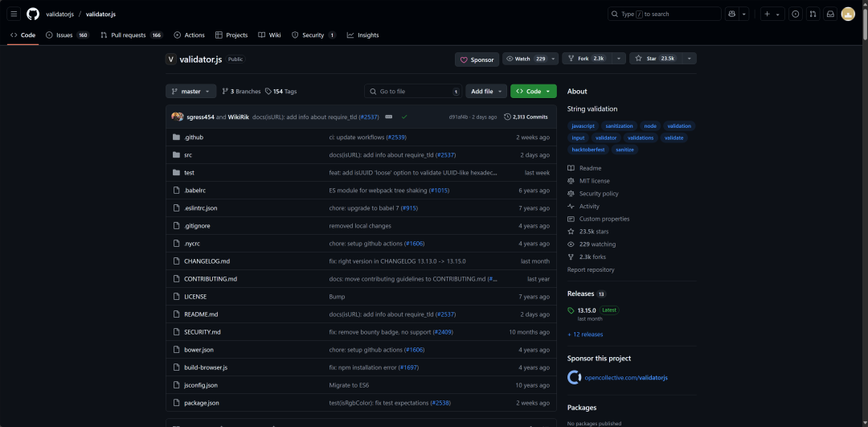Star the validator.js repository
This screenshot has height=427, width=868.
pyautogui.click(x=656, y=59)
